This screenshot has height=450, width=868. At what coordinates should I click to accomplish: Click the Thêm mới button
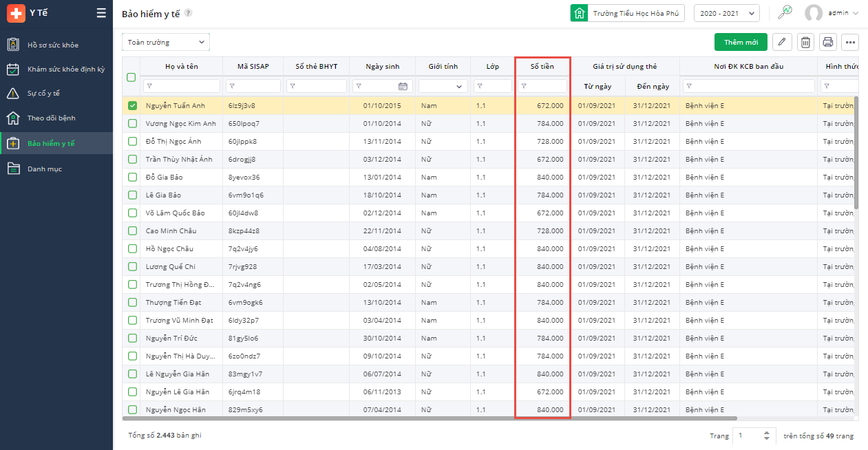click(741, 42)
